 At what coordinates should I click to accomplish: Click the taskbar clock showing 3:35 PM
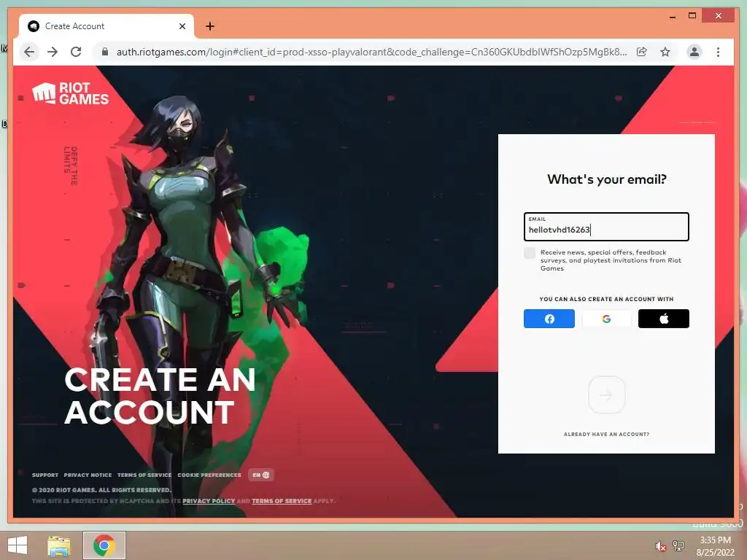[715, 546]
